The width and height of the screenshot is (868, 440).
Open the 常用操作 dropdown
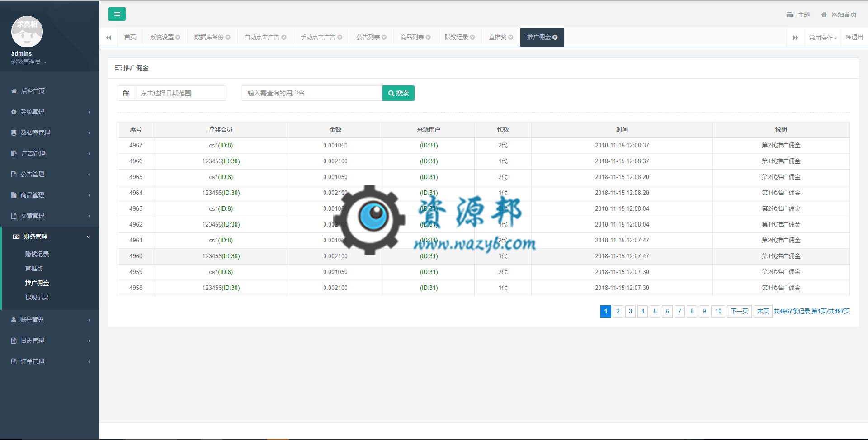click(823, 38)
